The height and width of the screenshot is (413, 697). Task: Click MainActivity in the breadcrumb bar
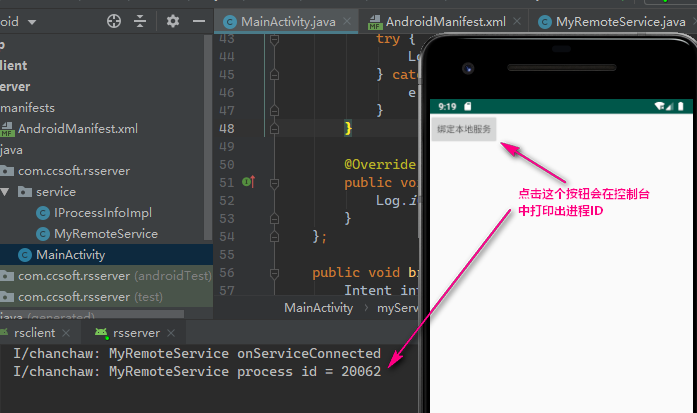(318, 308)
